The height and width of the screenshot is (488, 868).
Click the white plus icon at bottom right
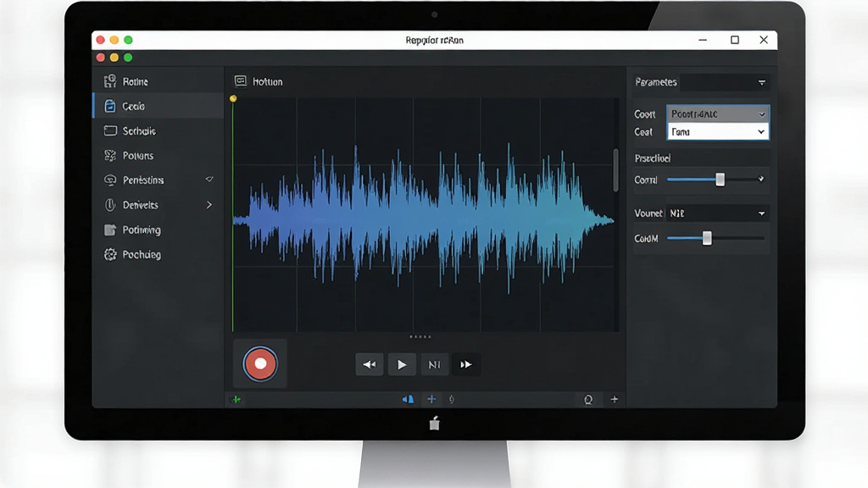click(614, 400)
